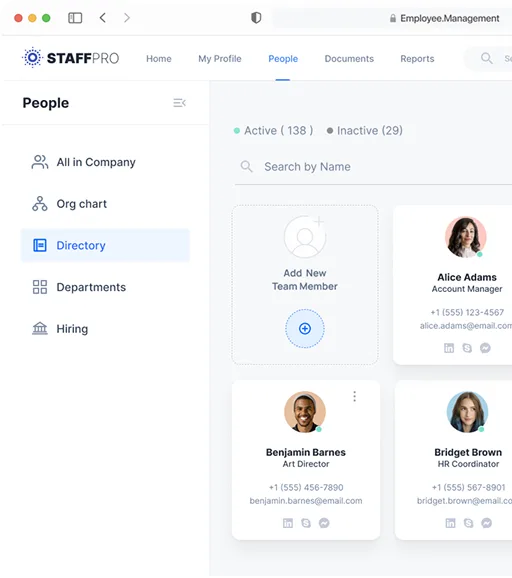512x578 pixels.
Task: Open Benjamin Barnes LinkedIn icon
Action: (288, 523)
